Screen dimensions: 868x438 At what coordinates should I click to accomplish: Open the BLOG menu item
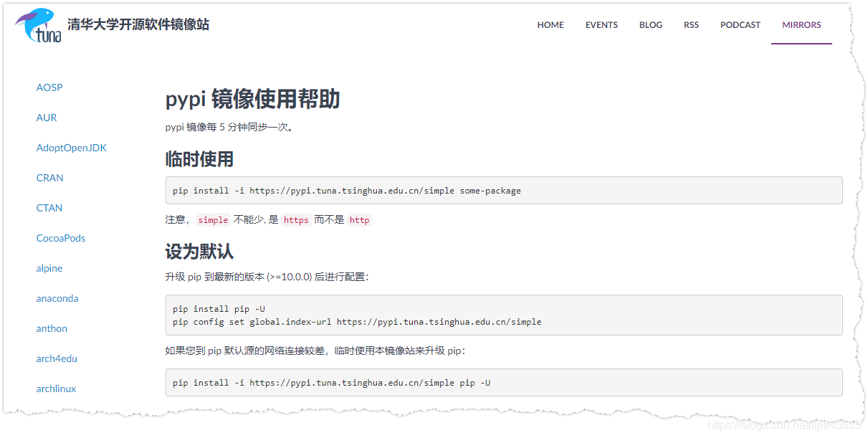[x=651, y=25]
